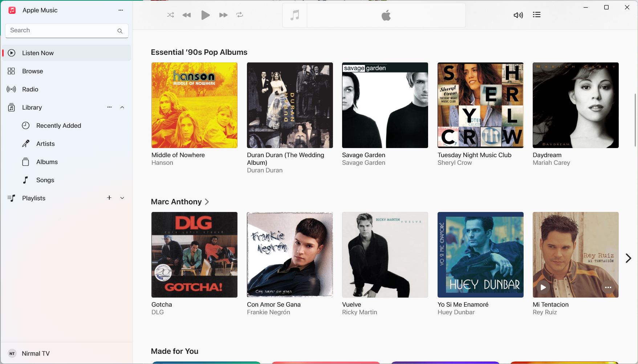Toggle shuffle playback
Screen dimensions: 638x364
pos(170,15)
